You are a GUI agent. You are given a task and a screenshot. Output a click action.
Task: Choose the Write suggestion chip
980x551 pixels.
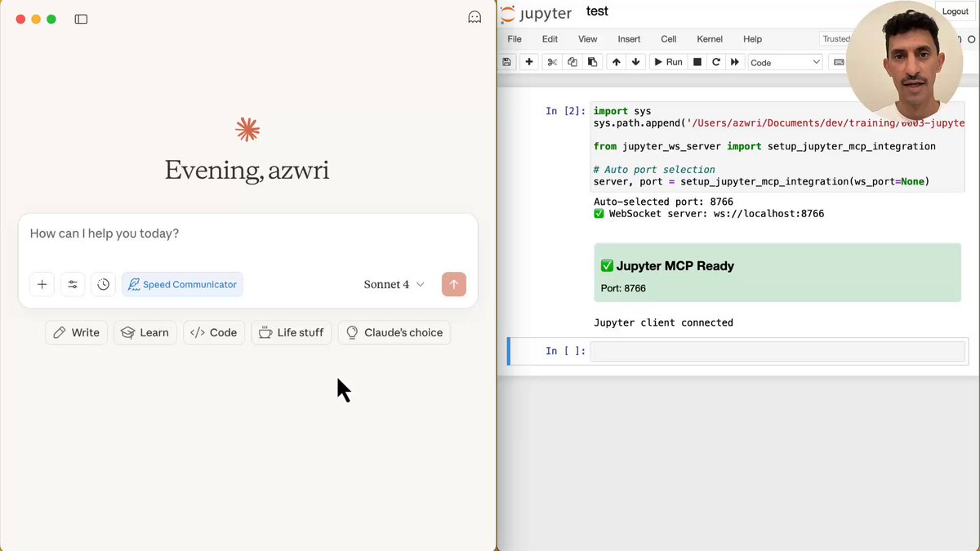pyautogui.click(x=77, y=332)
